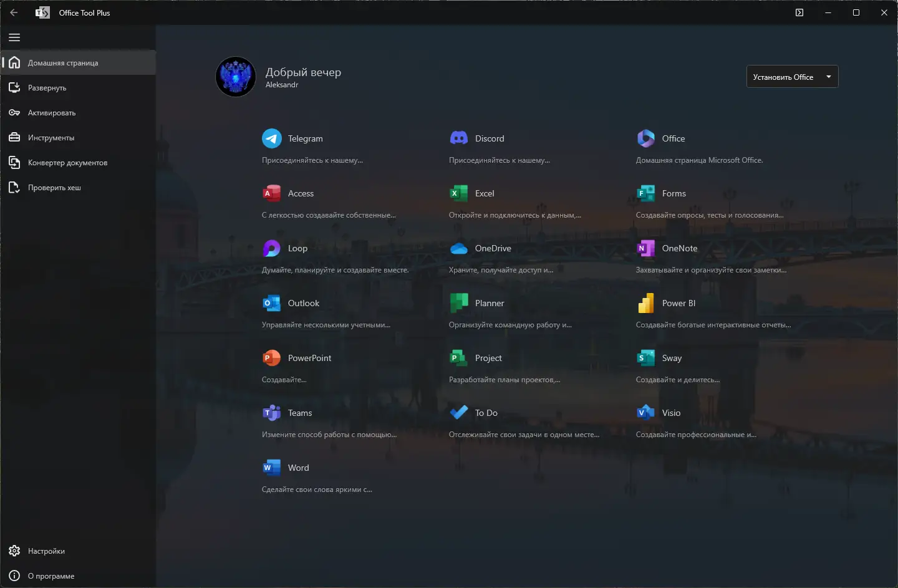Screen dimensions: 898x588
Task: Select Домашняя страница in sidebar
Action: pyautogui.click(x=78, y=62)
